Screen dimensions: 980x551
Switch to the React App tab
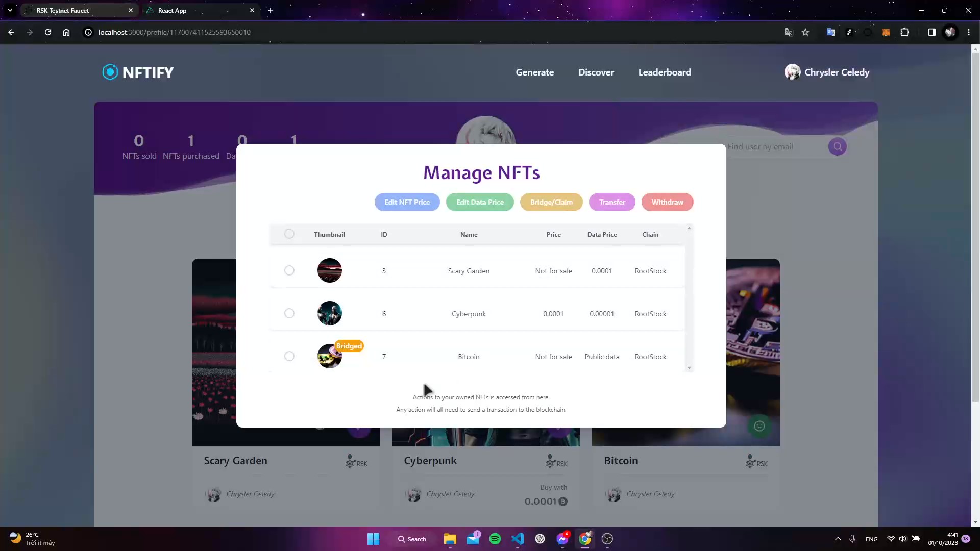point(172,10)
